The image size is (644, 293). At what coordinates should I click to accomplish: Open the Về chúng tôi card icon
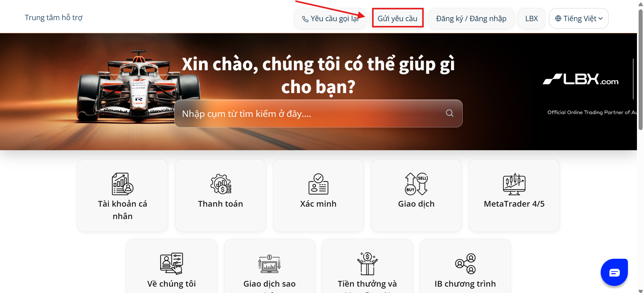coord(172,263)
